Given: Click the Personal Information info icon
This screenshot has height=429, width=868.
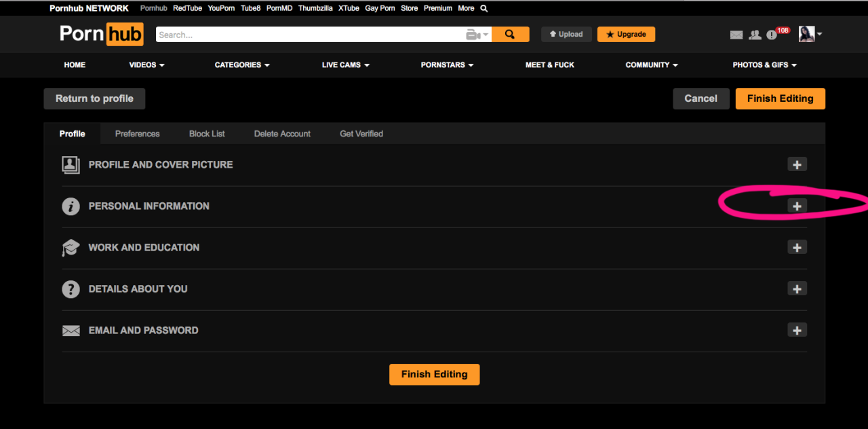Looking at the screenshot, I should 71,206.
